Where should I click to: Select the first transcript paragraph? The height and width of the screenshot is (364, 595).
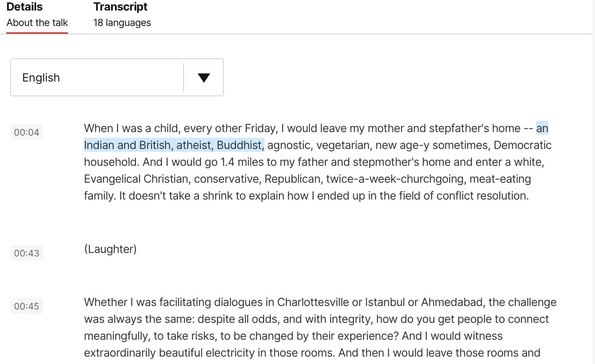click(316, 162)
